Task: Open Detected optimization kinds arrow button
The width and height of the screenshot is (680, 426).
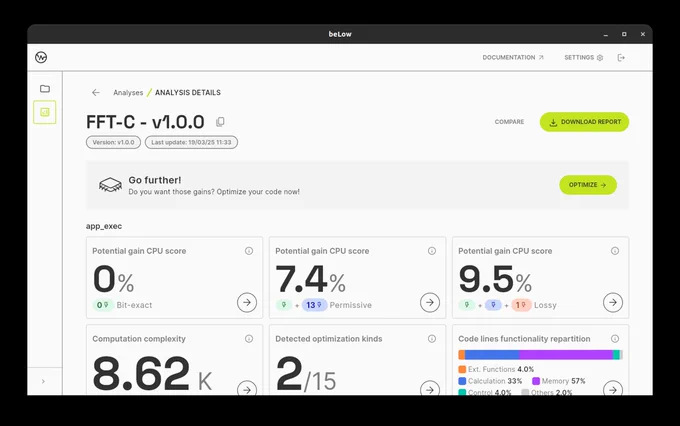Action: (430, 388)
